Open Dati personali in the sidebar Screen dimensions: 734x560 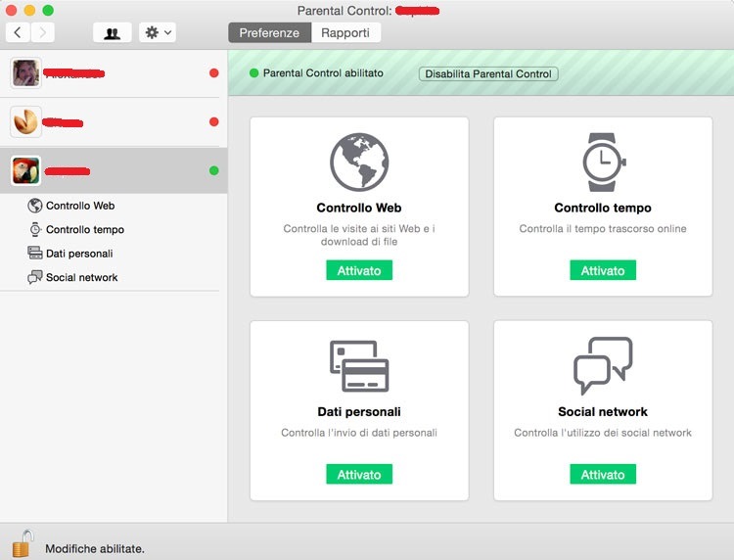79,254
